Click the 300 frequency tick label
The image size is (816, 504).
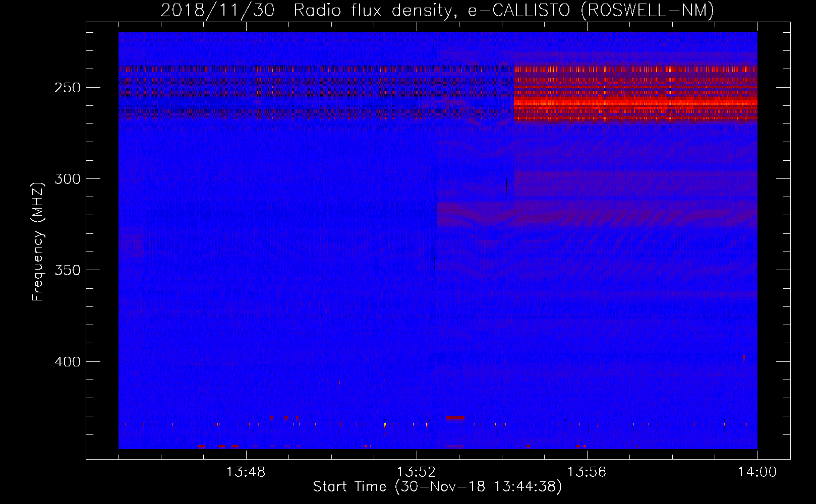67,179
